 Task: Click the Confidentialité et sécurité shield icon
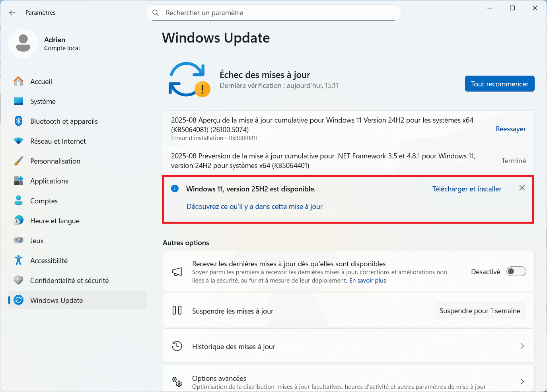click(x=18, y=280)
